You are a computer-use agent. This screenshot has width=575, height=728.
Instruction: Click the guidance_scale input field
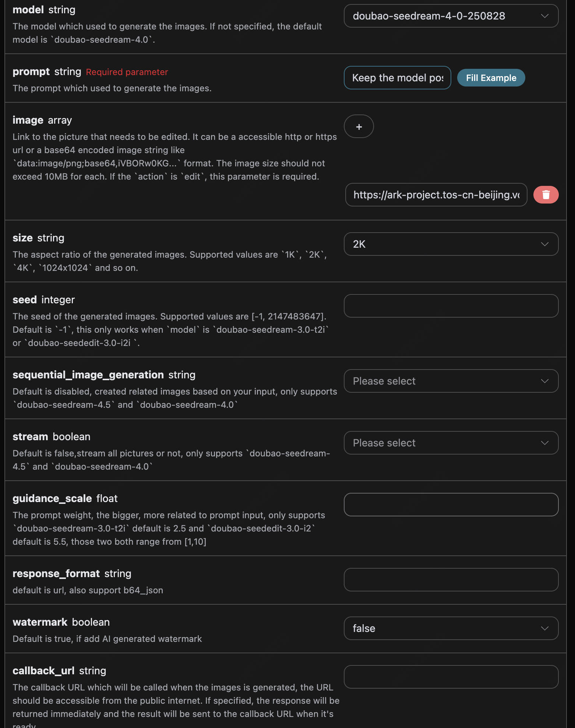pyautogui.click(x=451, y=505)
